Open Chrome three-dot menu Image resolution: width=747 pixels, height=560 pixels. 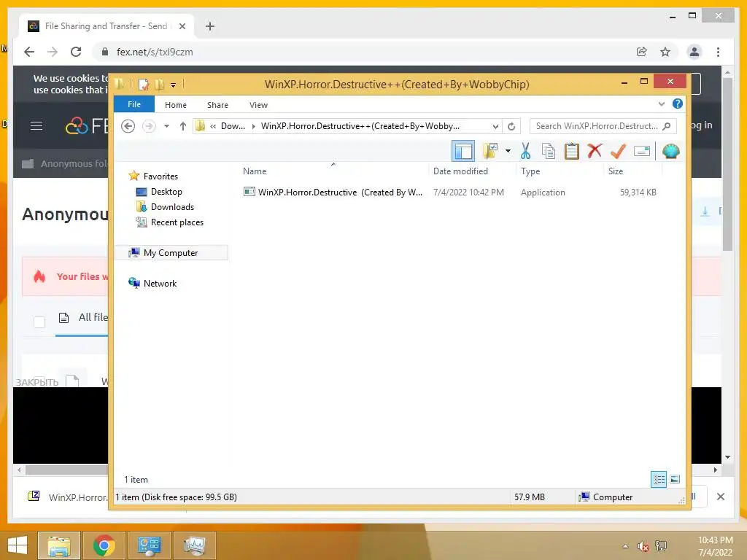pyautogui.click(x=718, y=52)
